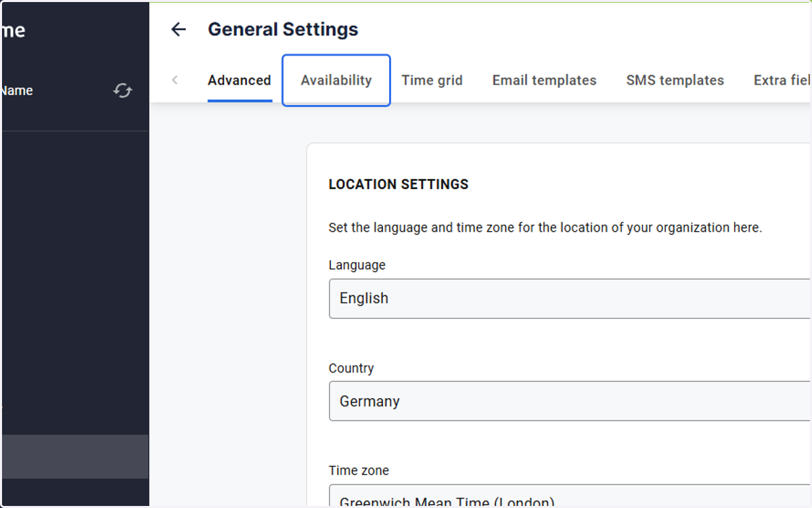This screenshot has height=508, width=812.
Task: Click the LOCATION SETTINGS heading
Action: point(399,184)
